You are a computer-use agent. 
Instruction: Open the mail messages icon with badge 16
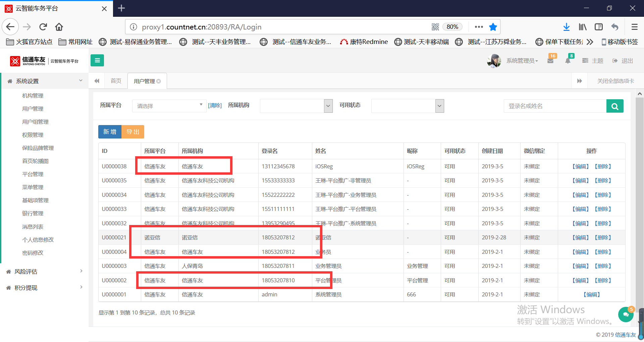550,61
